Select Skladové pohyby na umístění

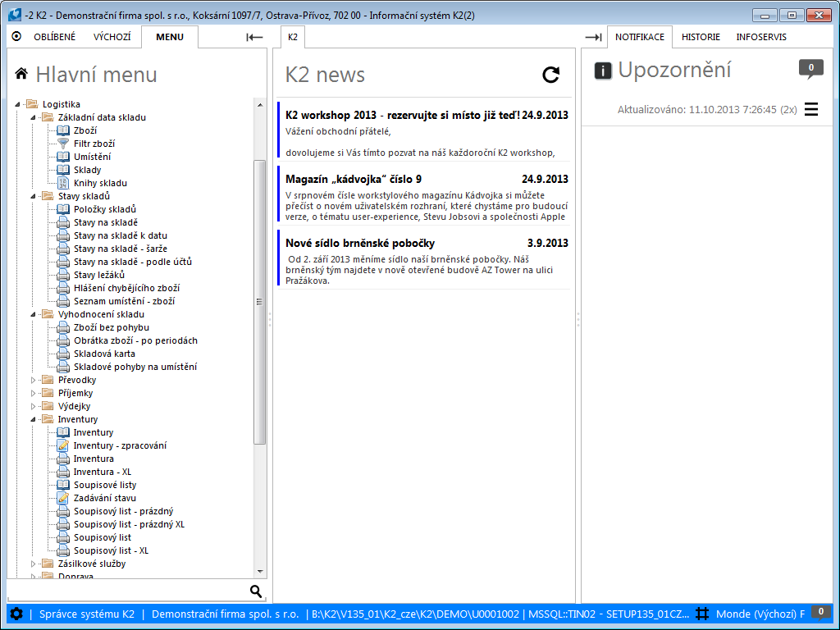point(135,367)
